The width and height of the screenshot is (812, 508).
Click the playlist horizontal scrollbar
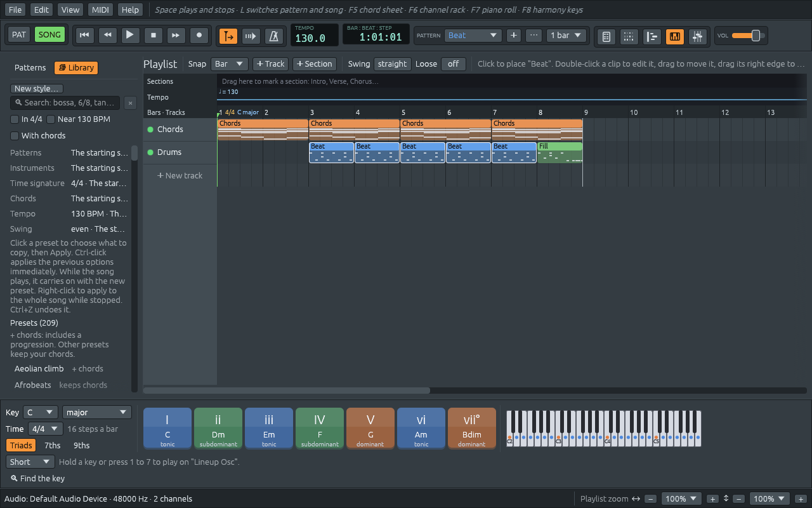pos(287,391)
